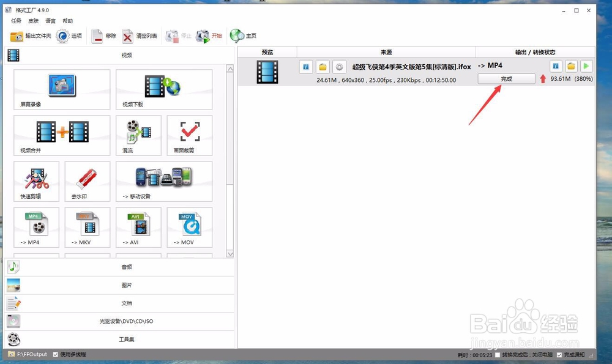Toggle the 完成通知 checkbox
Screen dimensions: 612x364
click(x=559, y=355)
